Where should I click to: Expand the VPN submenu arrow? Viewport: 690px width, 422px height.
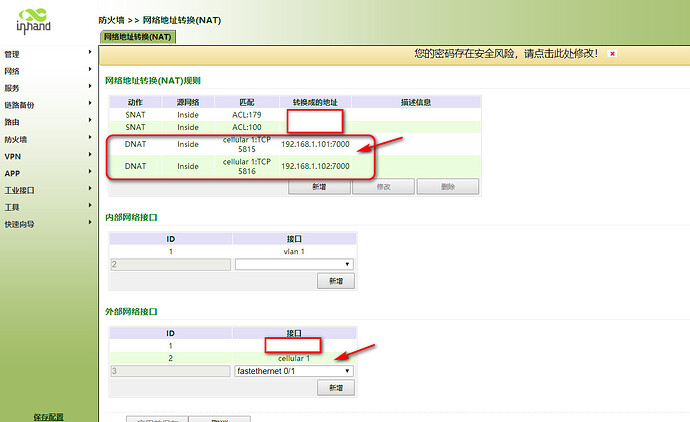(x=90, y=157)
